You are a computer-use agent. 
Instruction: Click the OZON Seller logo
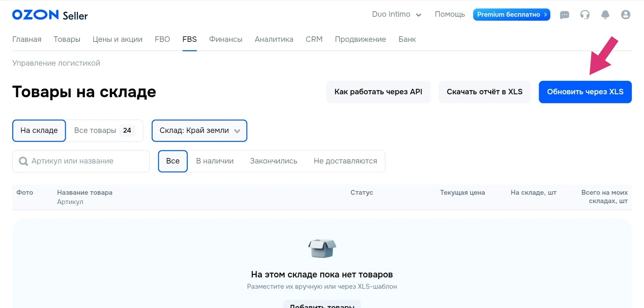coord(50,15)
